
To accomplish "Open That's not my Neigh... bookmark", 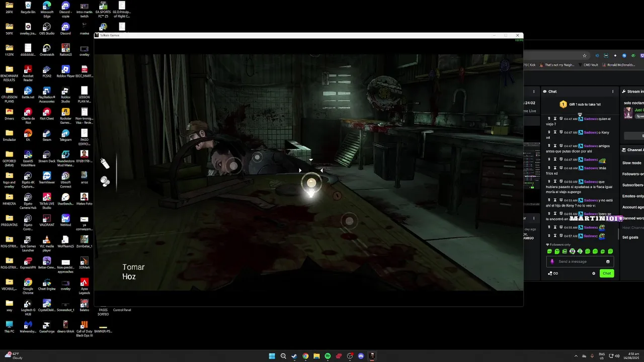I will click(x=556, y=65).
